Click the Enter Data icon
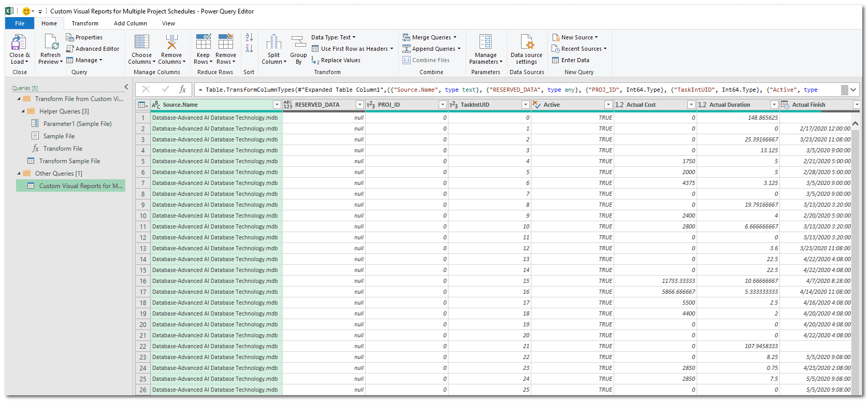Screen dimensions: 868x401 (x=556, y=60)
